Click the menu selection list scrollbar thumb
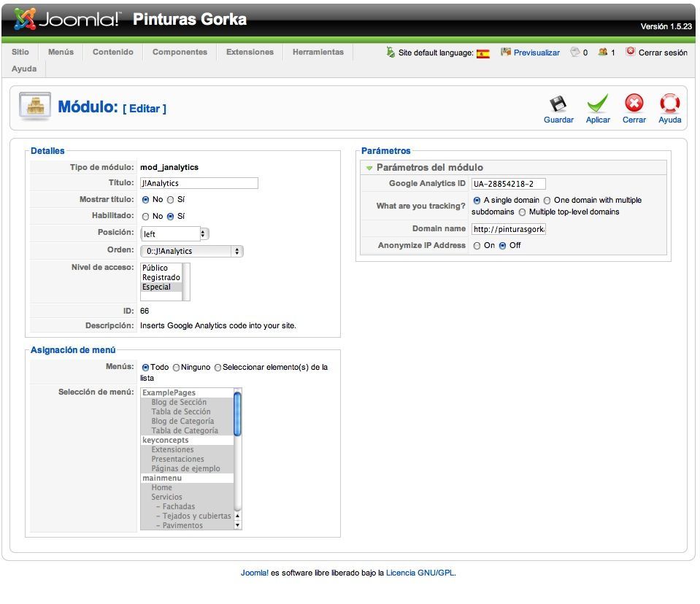This screenshot has height=604, width=700. 237,413
